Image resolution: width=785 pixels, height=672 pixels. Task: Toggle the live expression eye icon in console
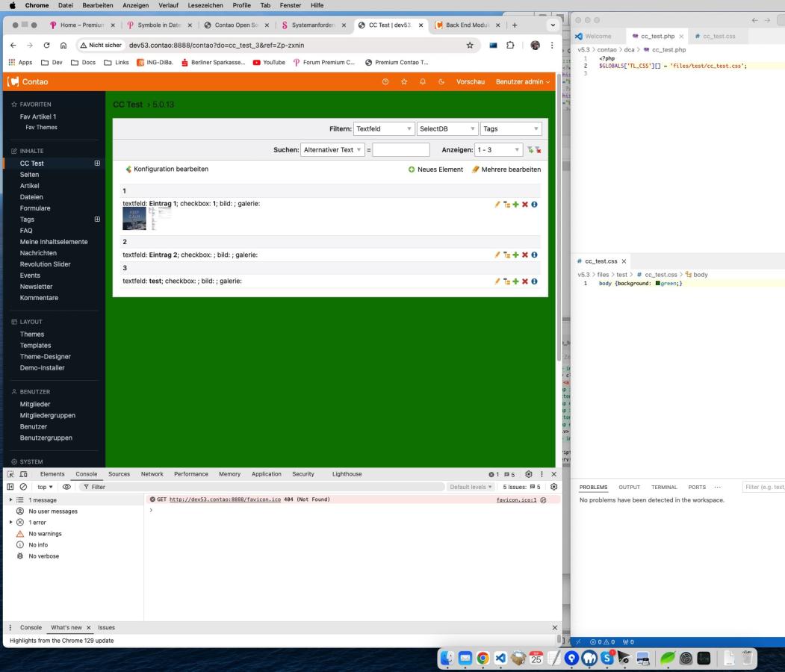[x=66, y=487]
